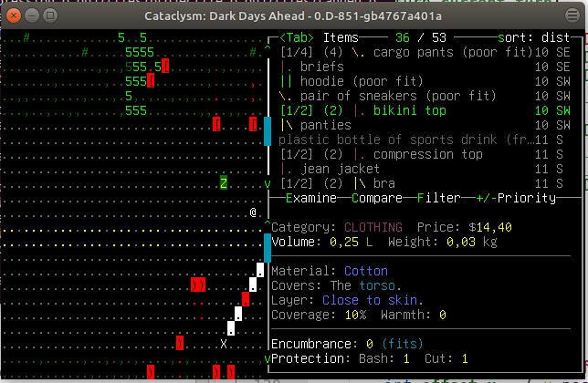The image size is (588, 383).
Task: Click the item info scroll-down v
Action: coord(268,358)
